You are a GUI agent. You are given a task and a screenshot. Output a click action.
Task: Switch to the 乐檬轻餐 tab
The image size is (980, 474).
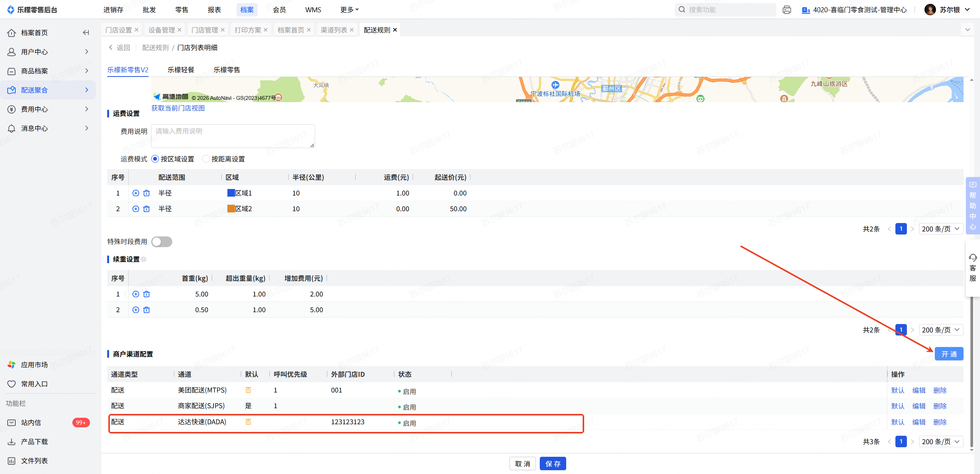click(181, 70)
